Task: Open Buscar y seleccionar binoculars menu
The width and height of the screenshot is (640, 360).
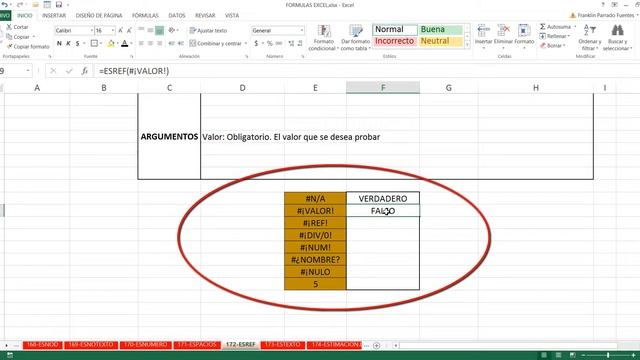Action: (x=617, y=38)
